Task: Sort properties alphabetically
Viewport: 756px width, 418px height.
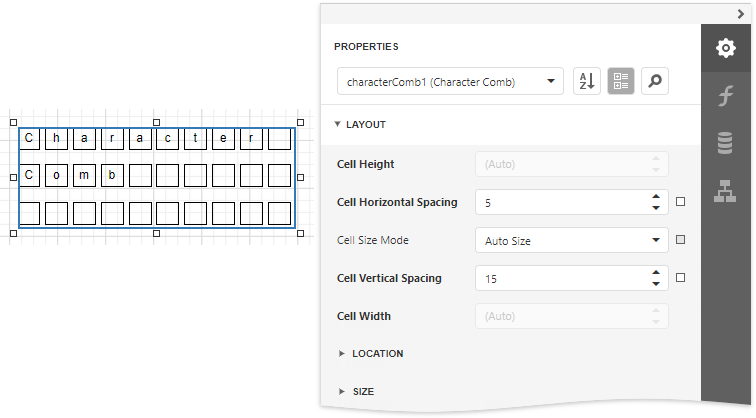Action: tap(587, 82)
